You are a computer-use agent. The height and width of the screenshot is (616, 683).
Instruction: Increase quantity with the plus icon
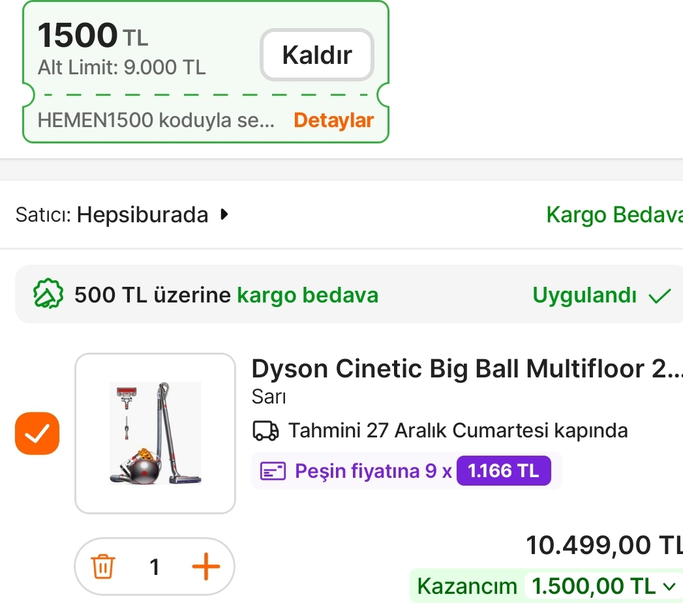coord(205,566)
